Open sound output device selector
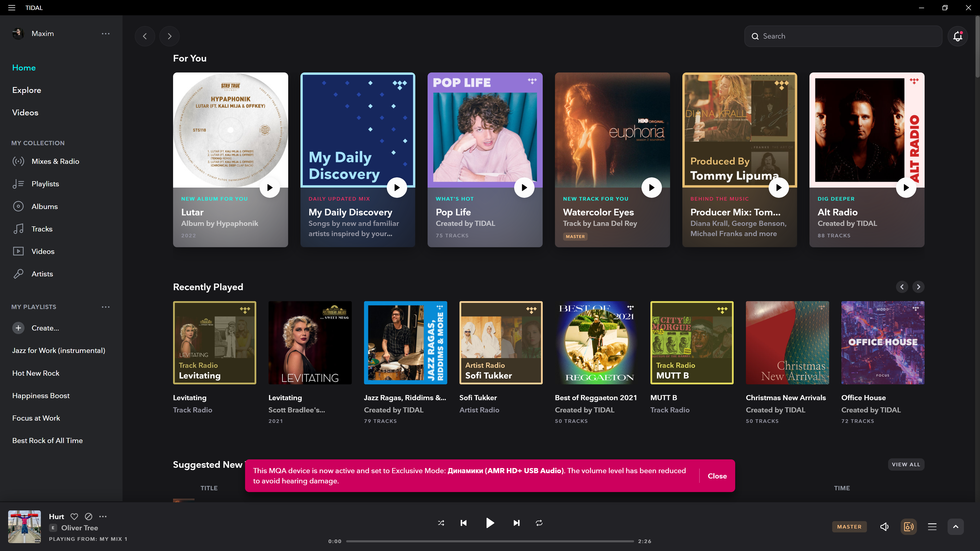The image size is (980, 551). 909,527
